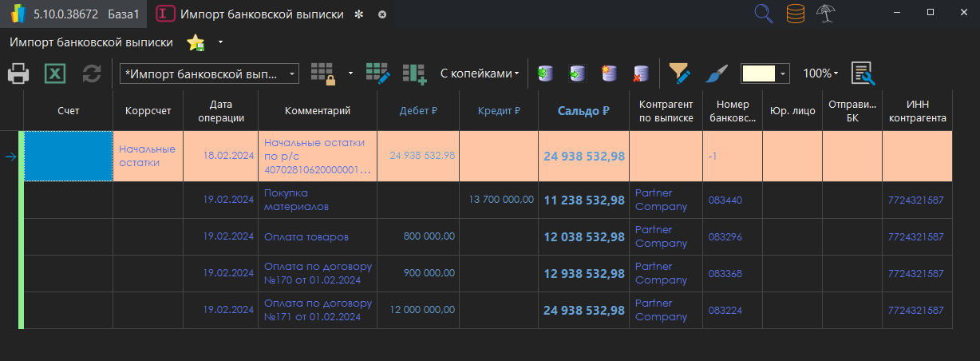Expand arrow next to favorites star

click(220, 42)
